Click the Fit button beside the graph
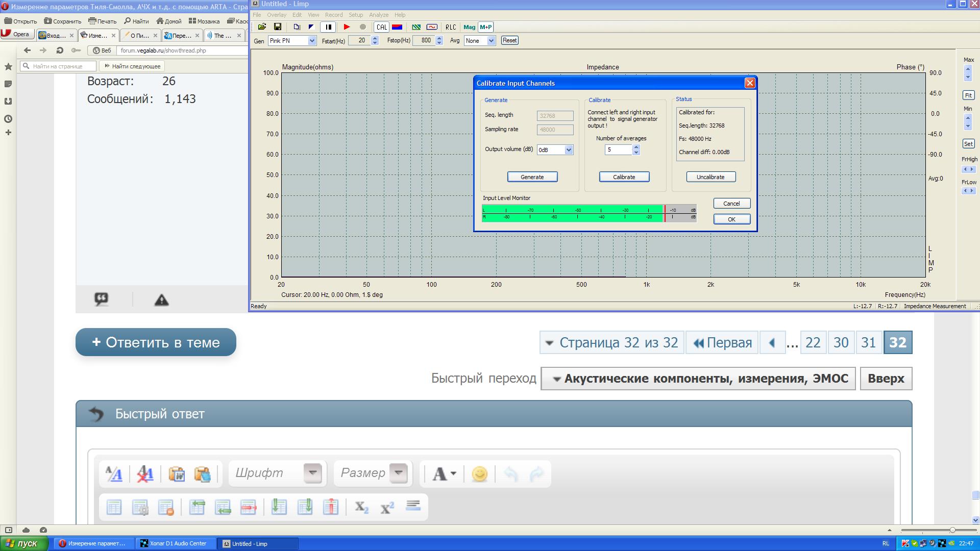Image resolution: width=980 pixels, height=551 pixels. click(x=968, y=95)
